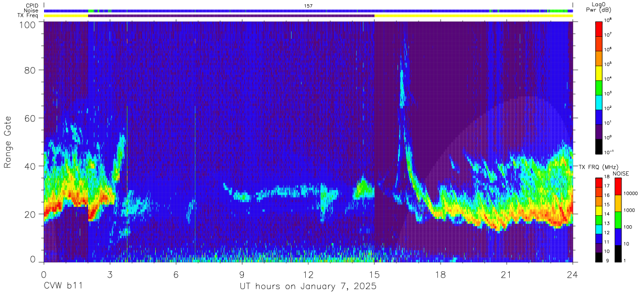
Task: Click the yellow TX Freq bar segment near 21 UT
Action: coord(474,16)
